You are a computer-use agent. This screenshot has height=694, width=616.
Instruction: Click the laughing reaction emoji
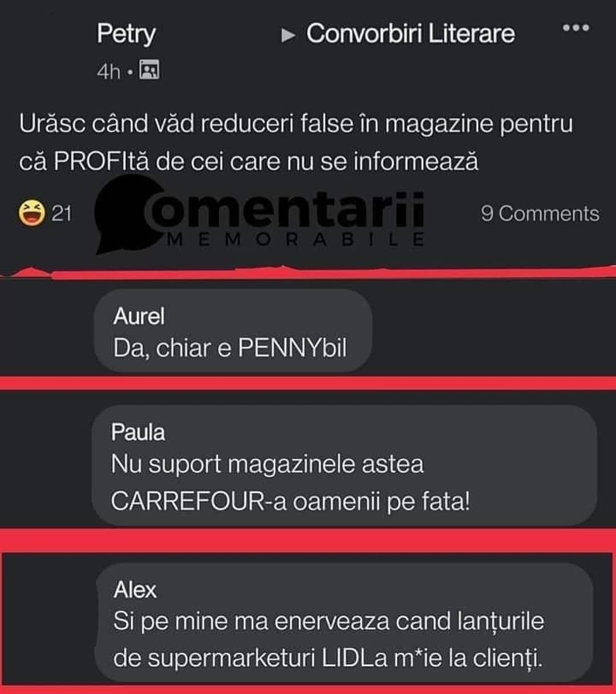click(x=31, y=213)
